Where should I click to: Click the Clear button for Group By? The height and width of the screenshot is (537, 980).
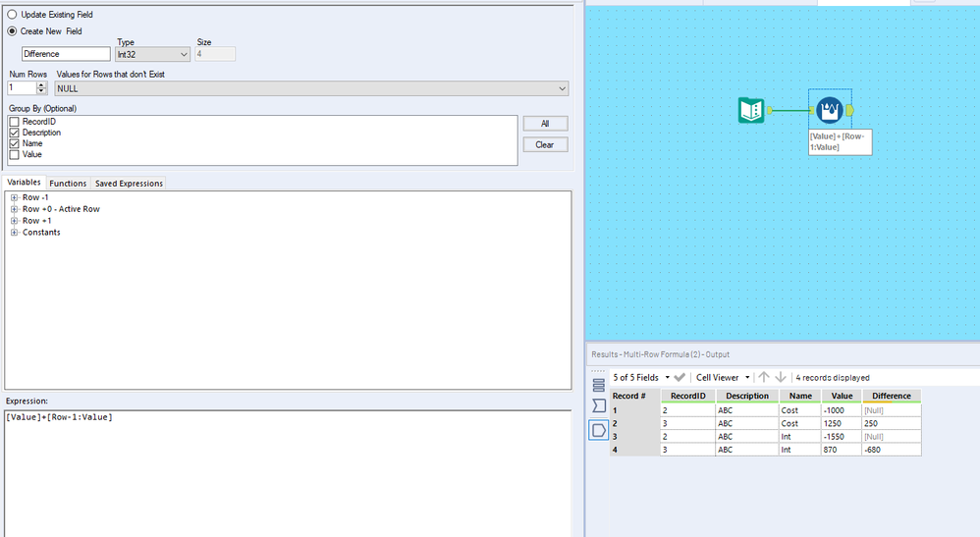click(x=545, y=145)
